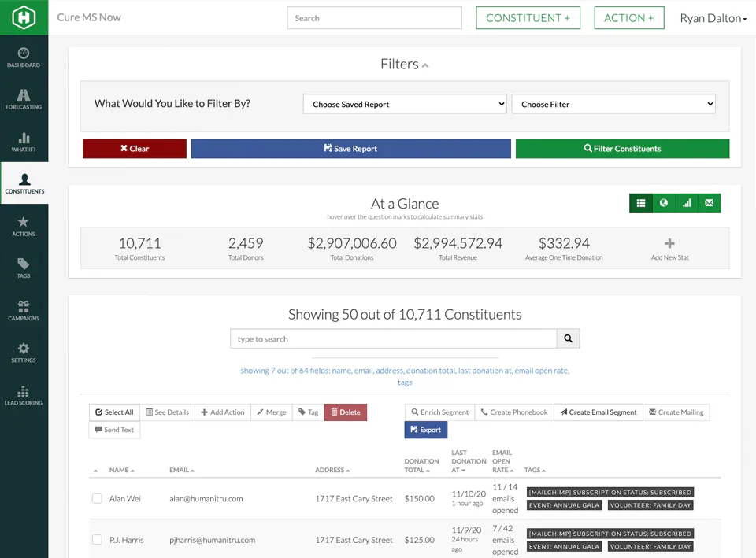
Task: Open the Choose Filter dropdown
Action: 613,104
